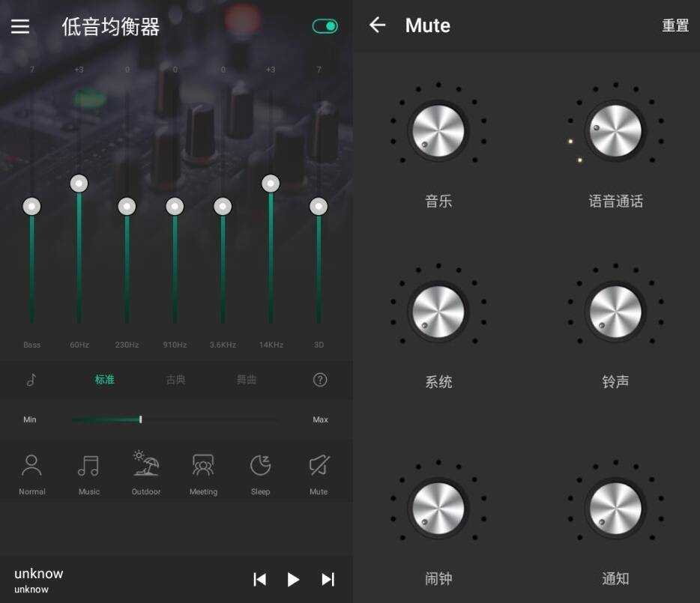Play the current track
This screenshot has height=603, width=700.
click(x=293, y=579)
